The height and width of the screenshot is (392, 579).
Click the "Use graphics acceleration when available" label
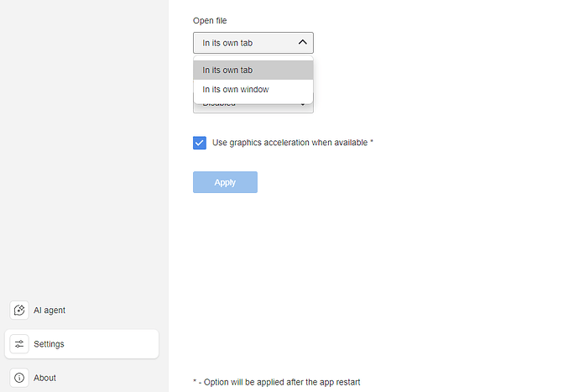pos(289,143)
